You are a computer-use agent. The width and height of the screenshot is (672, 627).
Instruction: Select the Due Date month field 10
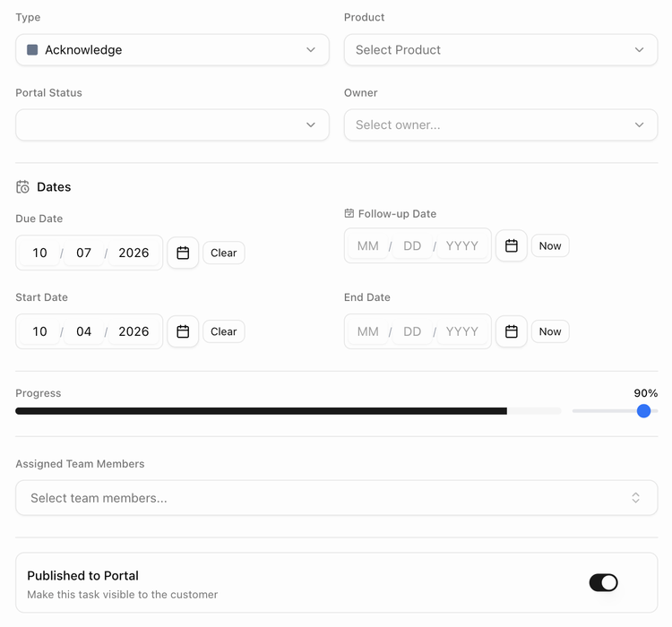(39, 253)
